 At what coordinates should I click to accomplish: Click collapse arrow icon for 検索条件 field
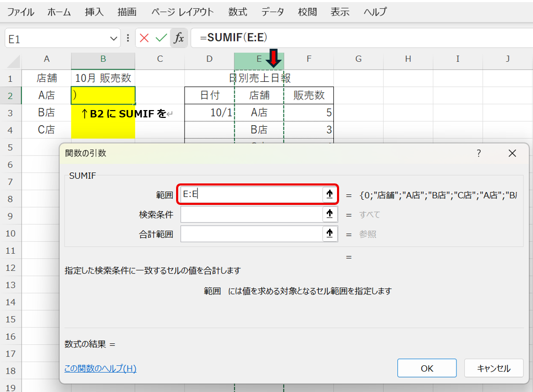[x=329, y=214]
